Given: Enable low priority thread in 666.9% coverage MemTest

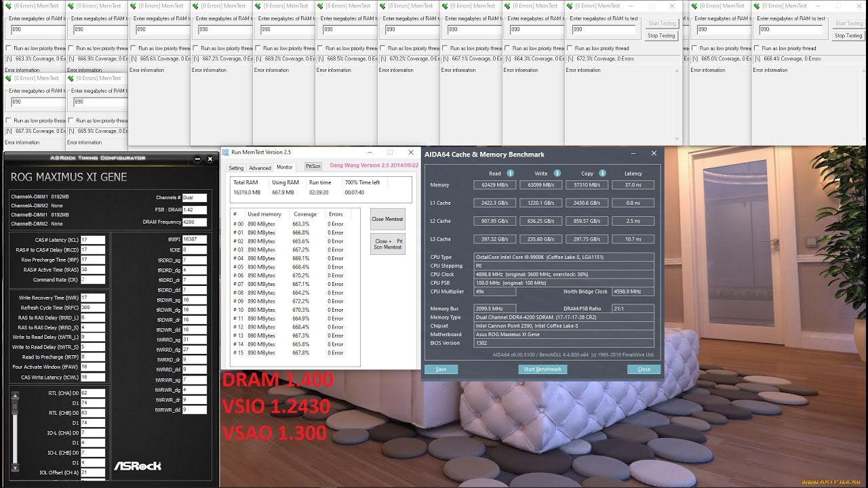Looking at the screenshot, I should pos(71,48).
